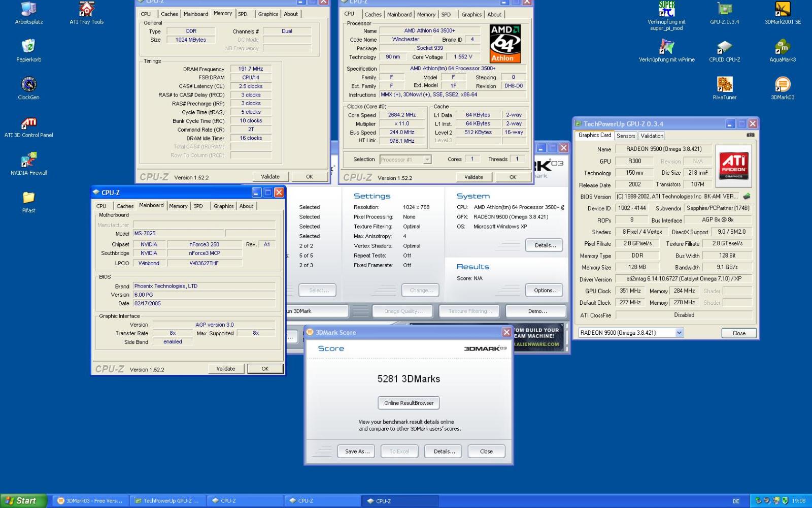The width and height of the screenshot is (812, 508).
Task: Click the ATI Radeon logo in GPU-Z
Action: click(733, 165)
